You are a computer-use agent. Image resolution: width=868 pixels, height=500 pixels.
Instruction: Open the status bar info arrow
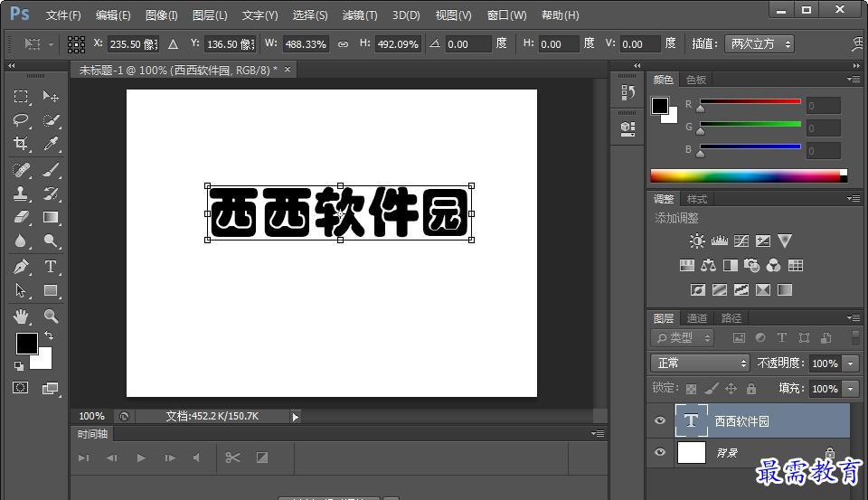pos(295,417)
